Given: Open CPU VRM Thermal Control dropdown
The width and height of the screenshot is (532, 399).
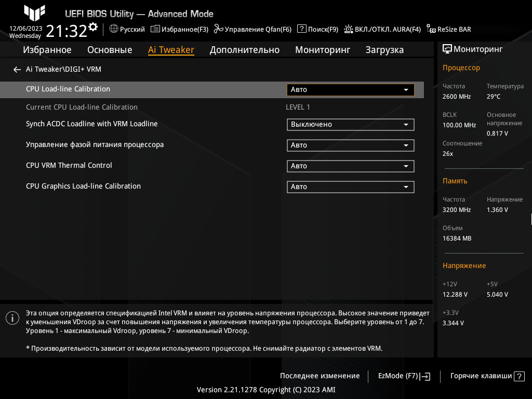Looking at the screenshot, I should click(351, 166).
